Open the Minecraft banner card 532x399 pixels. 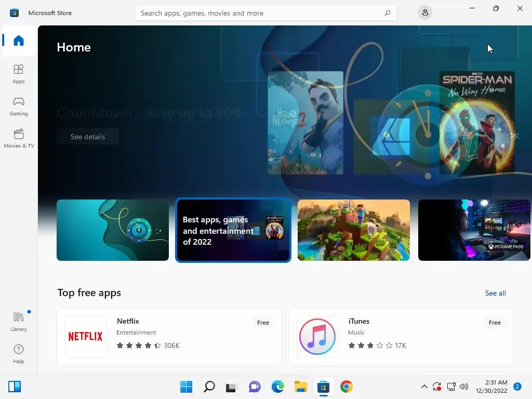coord(353,230)
